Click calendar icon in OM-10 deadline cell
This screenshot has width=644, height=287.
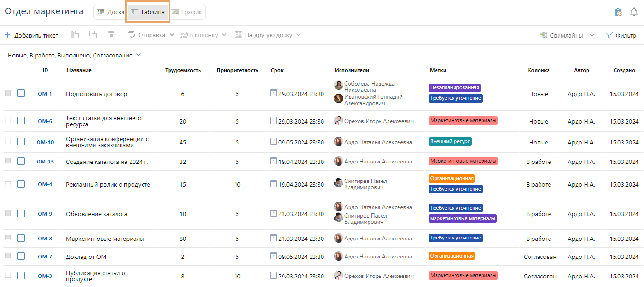pos(273,141)
